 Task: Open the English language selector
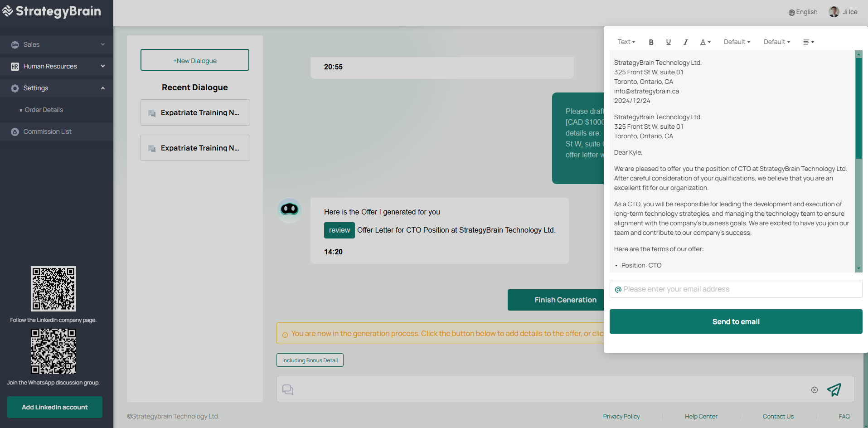tap(803, 12)
